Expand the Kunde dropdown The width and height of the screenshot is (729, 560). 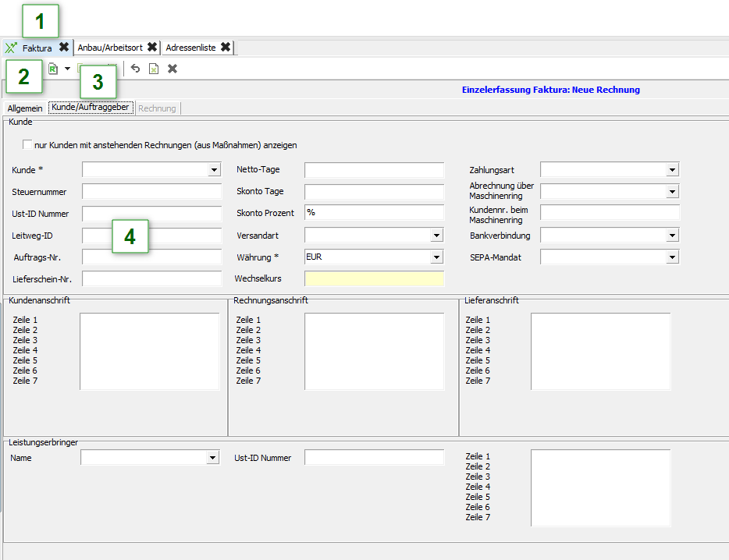pyautogui.click(x=215, y=170)
